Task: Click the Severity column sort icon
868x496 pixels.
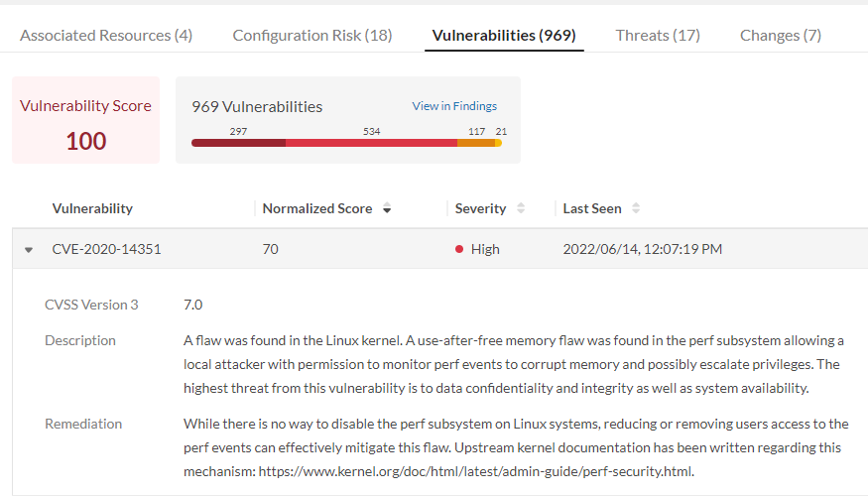Action: [x=521, y=209]
